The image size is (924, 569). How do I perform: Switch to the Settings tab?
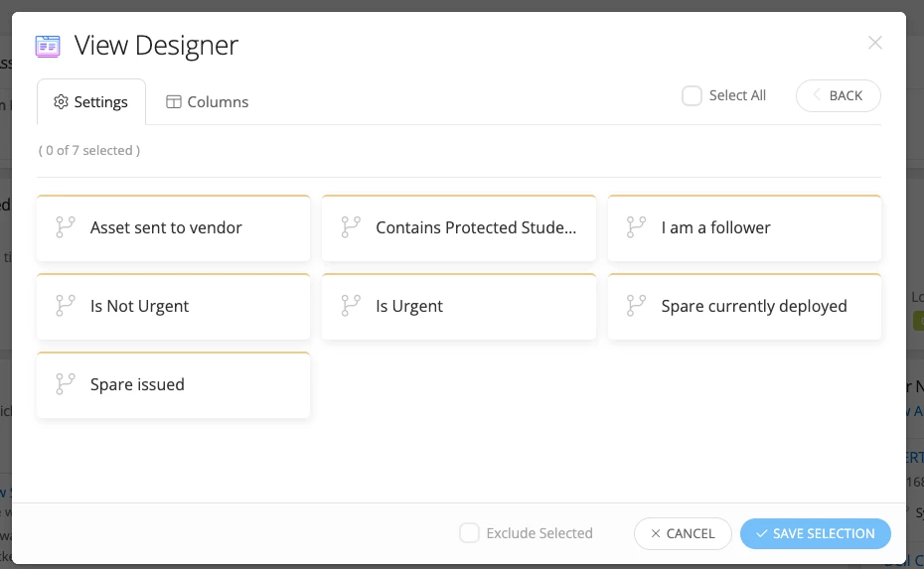pyautogui.click(x=91, y=102)
